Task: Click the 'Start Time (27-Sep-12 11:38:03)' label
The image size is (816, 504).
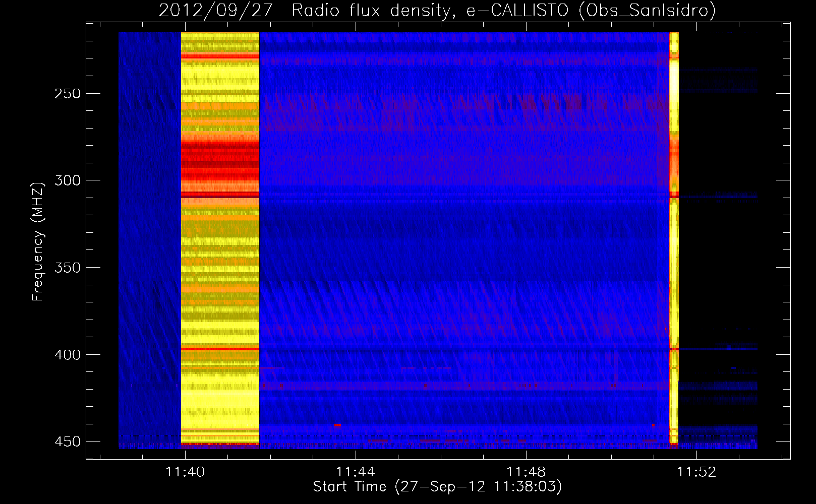Action: click(x=437, y=487)
